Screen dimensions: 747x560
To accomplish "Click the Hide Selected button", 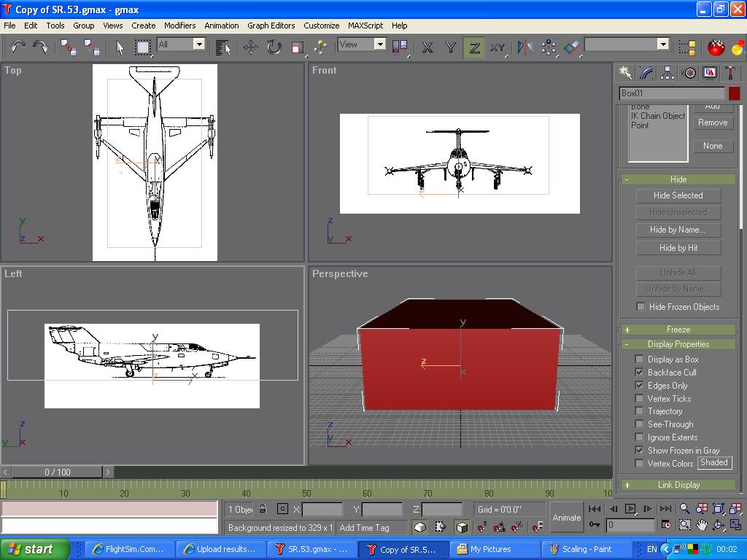I will (678, 195).
